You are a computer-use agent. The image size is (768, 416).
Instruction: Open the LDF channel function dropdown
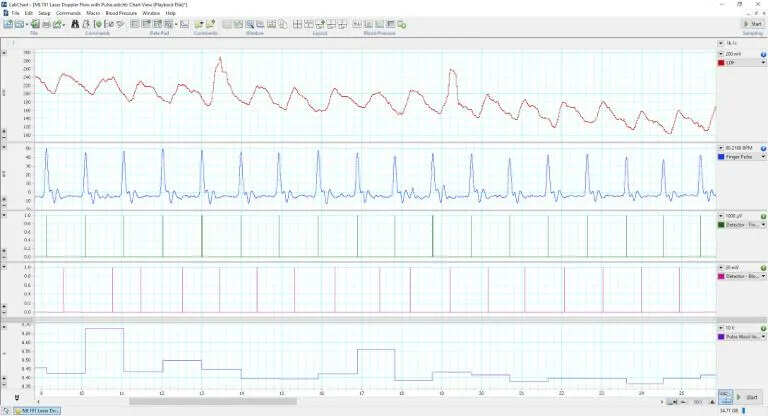pos(762,62)
